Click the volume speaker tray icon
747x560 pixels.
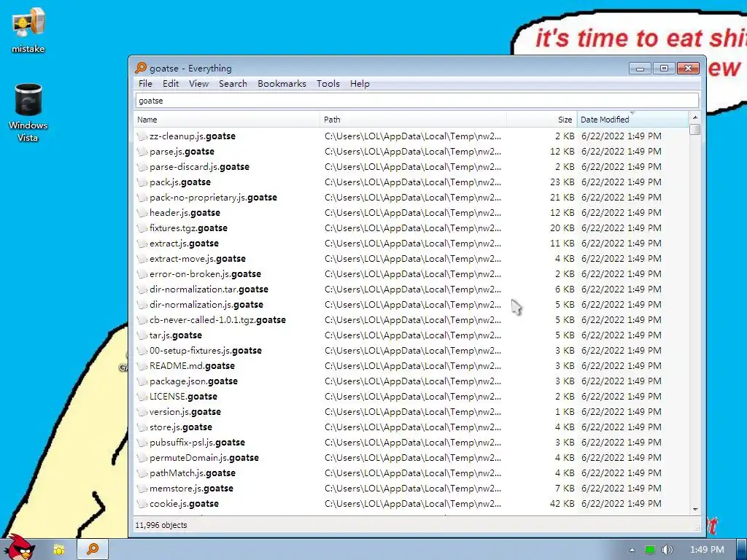pos(667,550)
